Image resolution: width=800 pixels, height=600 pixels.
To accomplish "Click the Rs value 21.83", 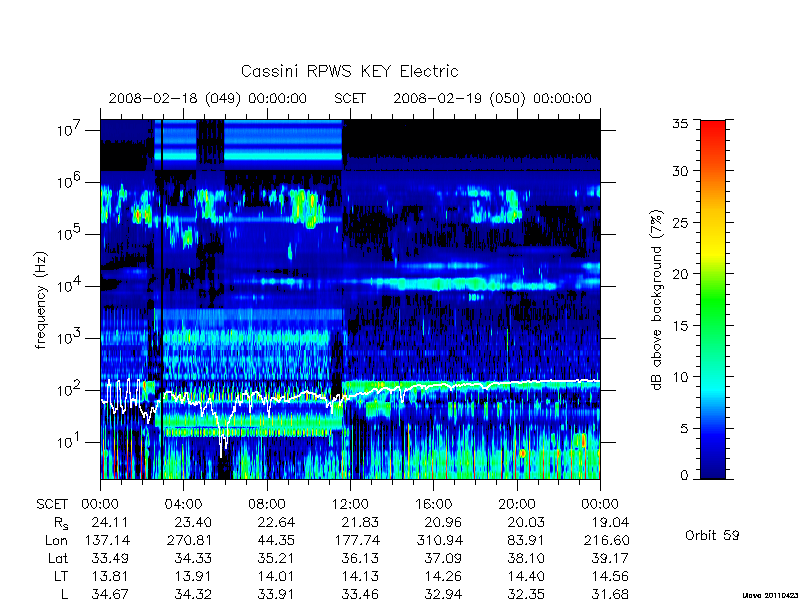I will tap(360, 522).
